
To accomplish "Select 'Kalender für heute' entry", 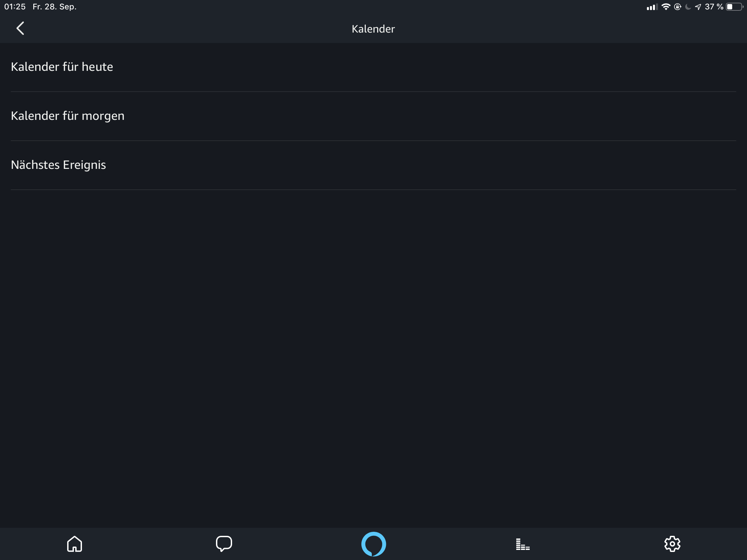I will [x=62, y=67].
